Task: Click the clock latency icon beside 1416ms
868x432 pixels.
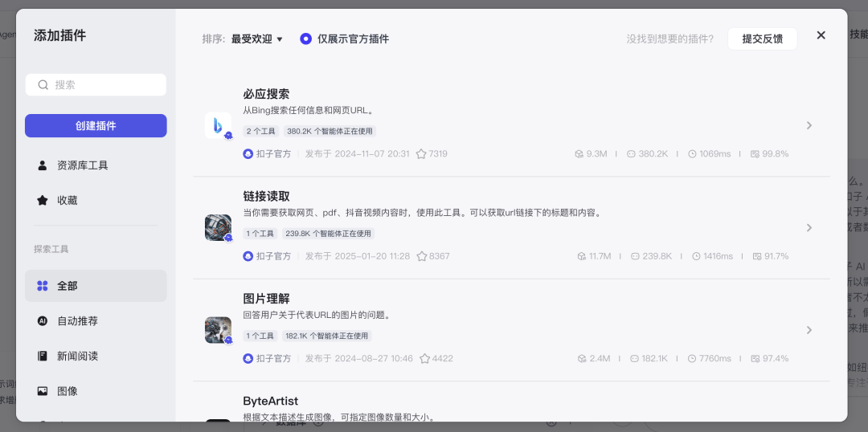Action: pos(696,256)
